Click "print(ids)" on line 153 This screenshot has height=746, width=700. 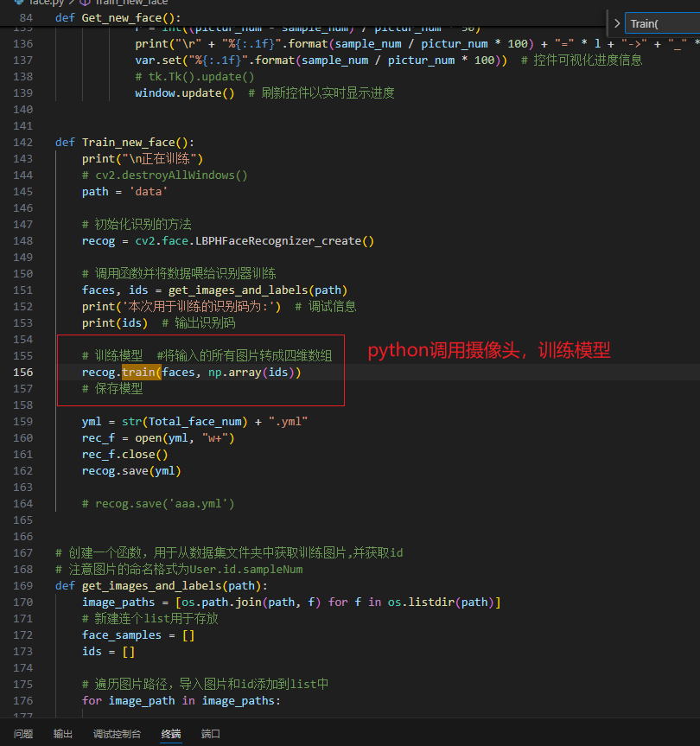tap(115, 323)
